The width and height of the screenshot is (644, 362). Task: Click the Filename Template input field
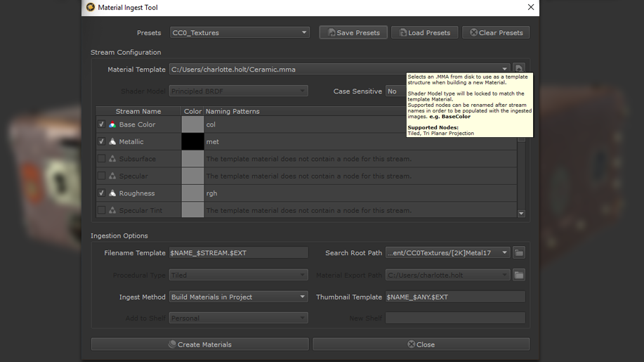click(x=239, y=253)
